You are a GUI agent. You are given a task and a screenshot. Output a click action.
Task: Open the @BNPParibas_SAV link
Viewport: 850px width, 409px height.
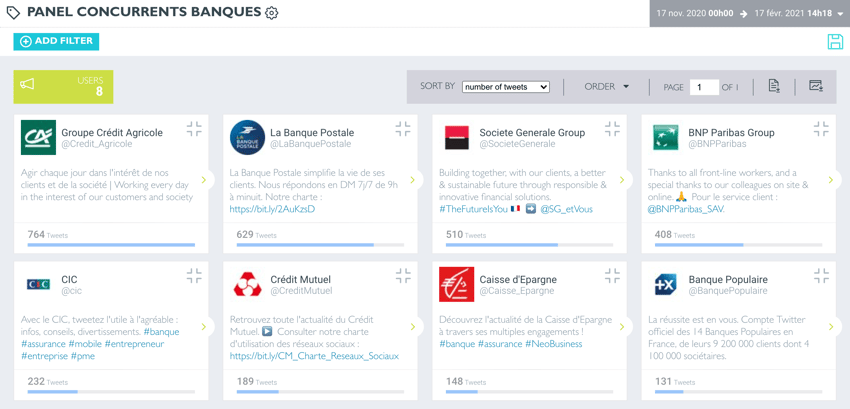click(686, 209)
